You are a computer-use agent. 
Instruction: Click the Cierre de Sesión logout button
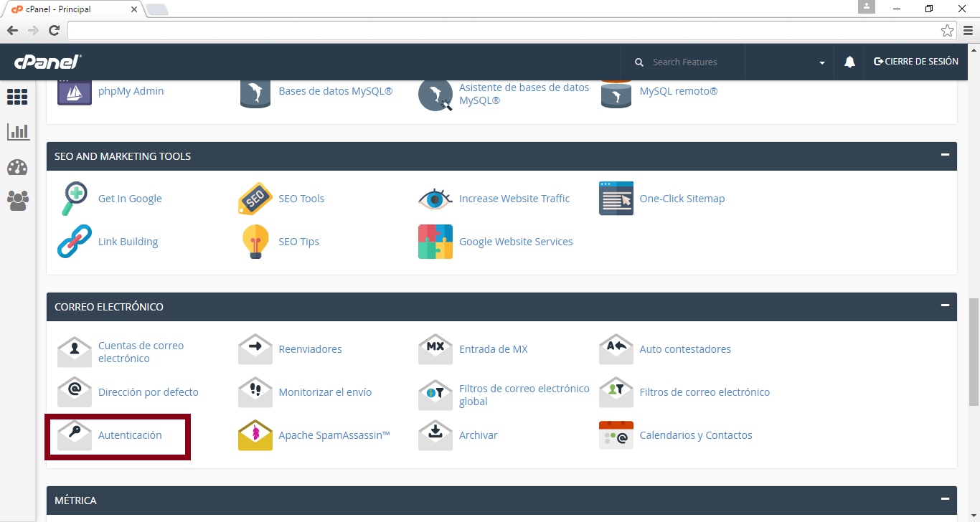pos(916,62)
